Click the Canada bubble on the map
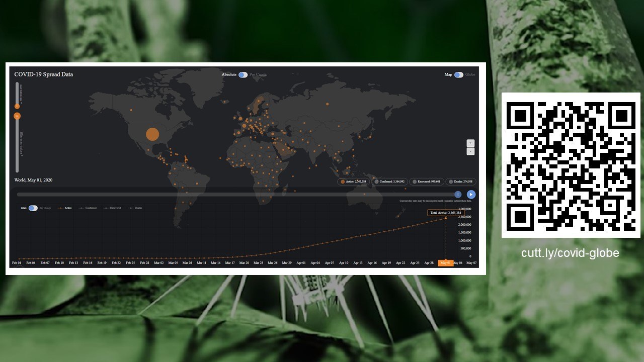Viewport: 644px width, 362px height. (131, 110)
